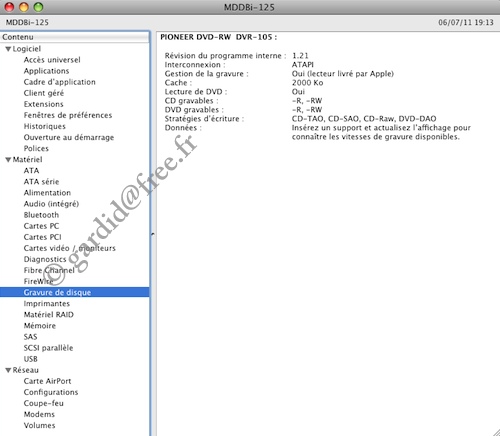500x436 pixels.
Task: Click the green zoom window button
Action: click(39, 7)
